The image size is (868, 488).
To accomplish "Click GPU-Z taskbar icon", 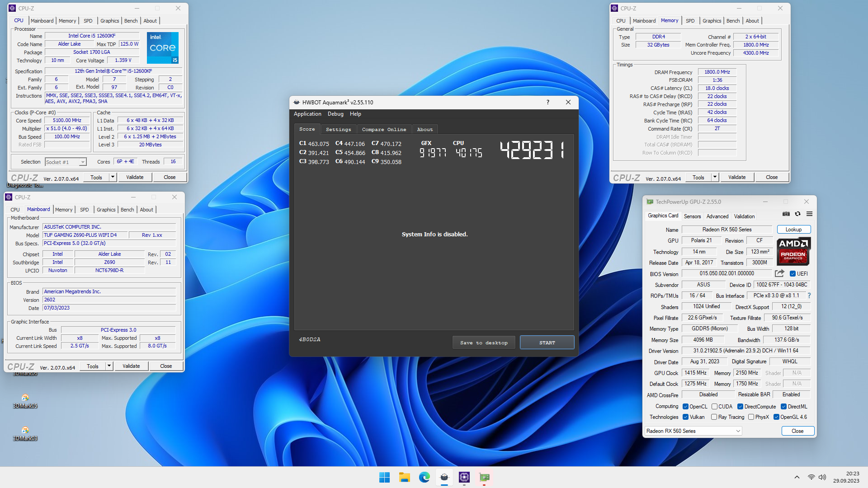I will (484, 477).
